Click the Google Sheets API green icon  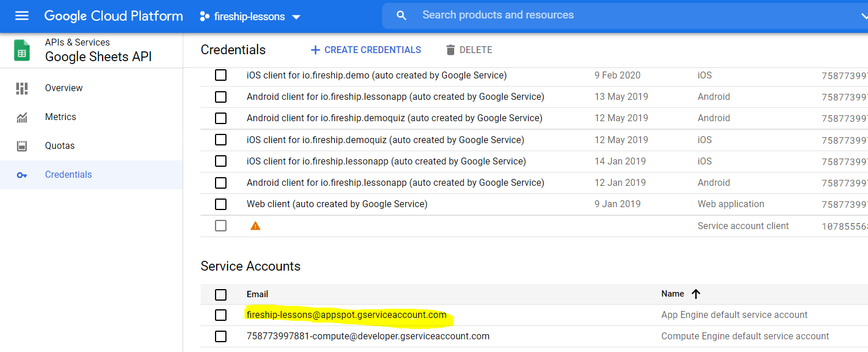tap(21, 50)
